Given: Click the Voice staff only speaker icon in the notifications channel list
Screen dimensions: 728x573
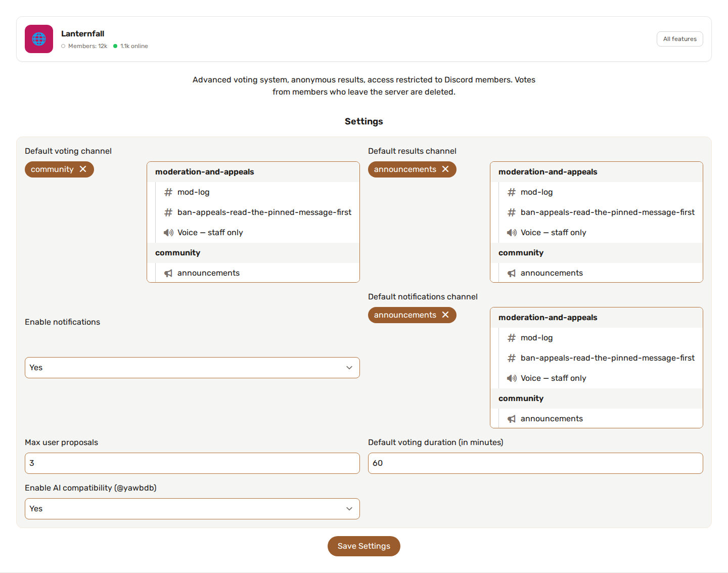Looking at the screenshot, I should coord(512,378).
